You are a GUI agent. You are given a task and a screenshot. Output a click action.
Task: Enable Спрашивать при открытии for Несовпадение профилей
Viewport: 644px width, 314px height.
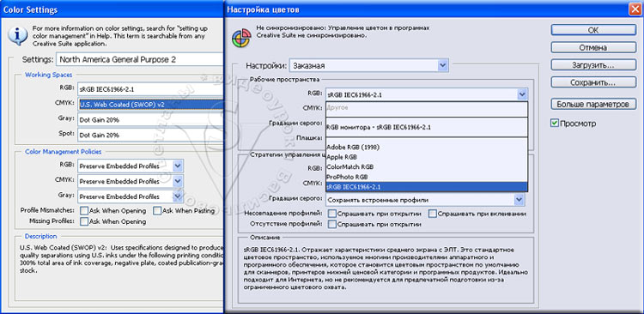(x=332, y=214)
